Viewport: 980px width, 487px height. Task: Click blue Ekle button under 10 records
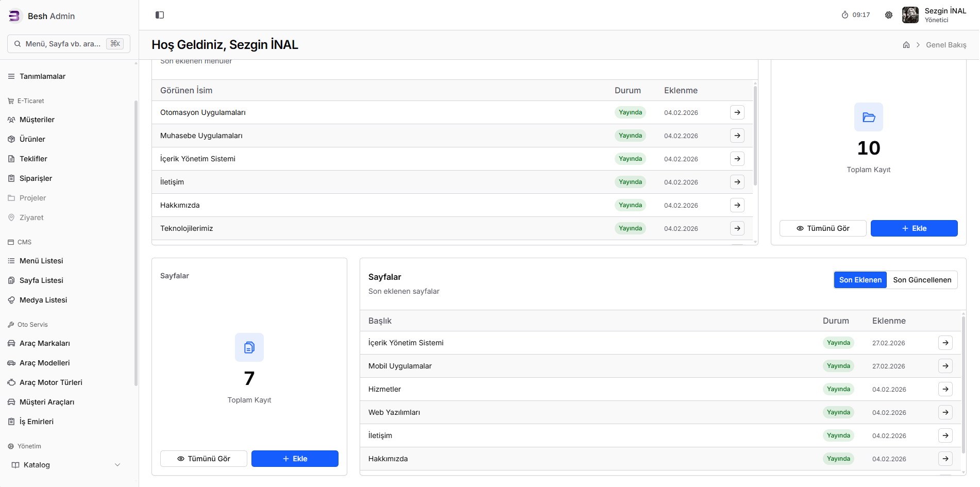pyautogui.click(x=914, y=228)
